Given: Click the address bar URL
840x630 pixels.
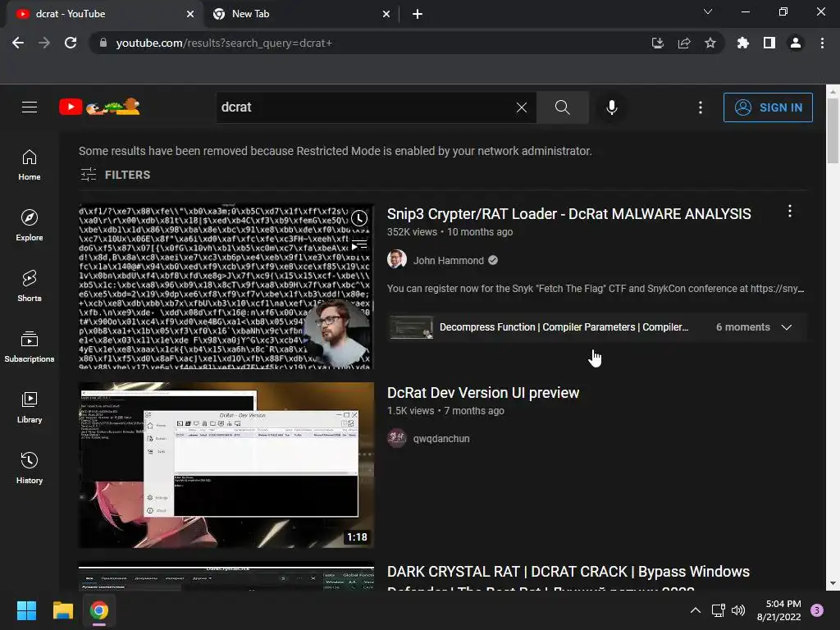Looking at the screenshot, I should pos(224,43).
